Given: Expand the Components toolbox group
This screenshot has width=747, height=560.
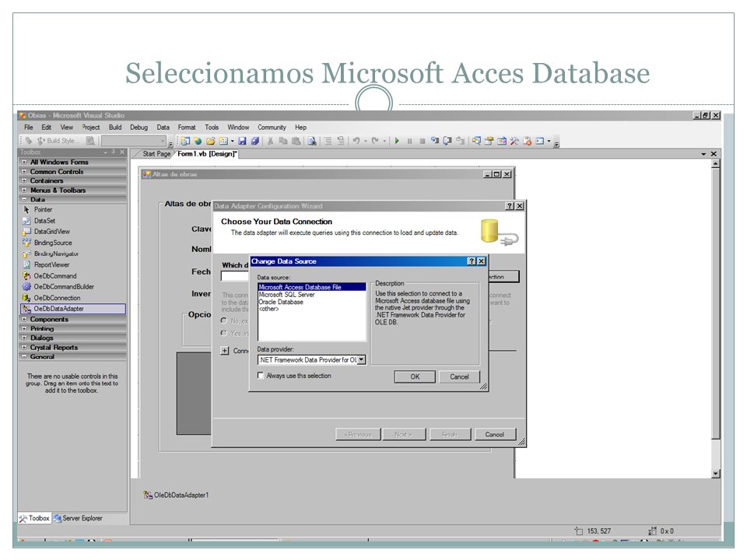Looking at the screenshot, I should click(24, 319).
